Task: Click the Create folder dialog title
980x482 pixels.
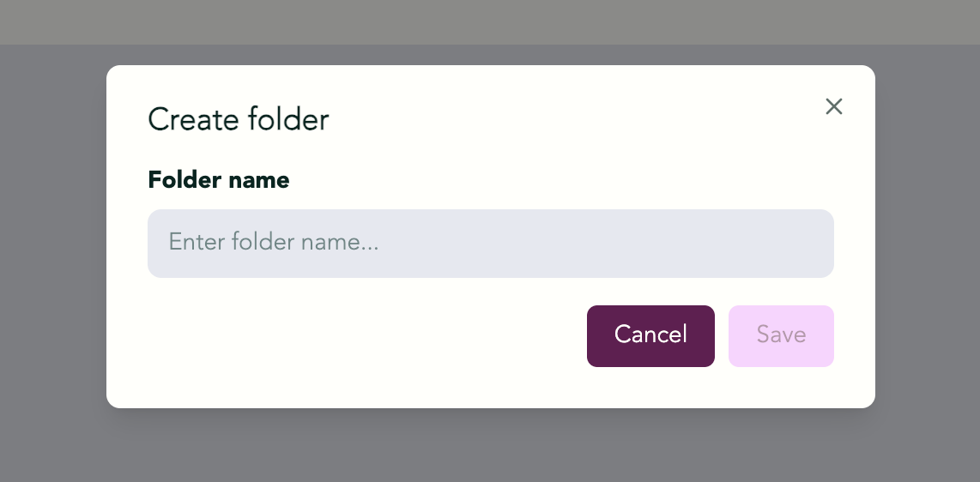Action: click(238, 119)
